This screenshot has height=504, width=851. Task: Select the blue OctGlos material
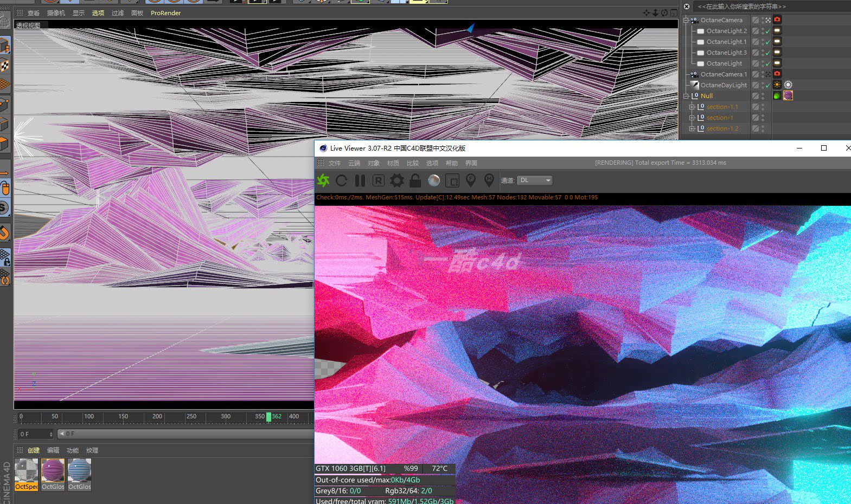click(80, 474)
